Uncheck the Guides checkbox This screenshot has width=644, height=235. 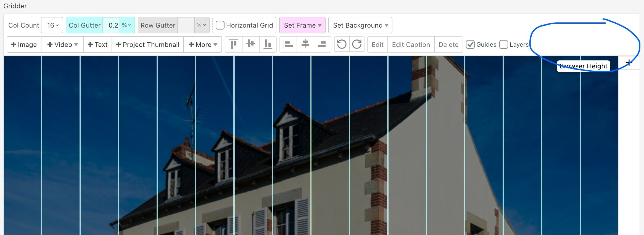point(470,44)
